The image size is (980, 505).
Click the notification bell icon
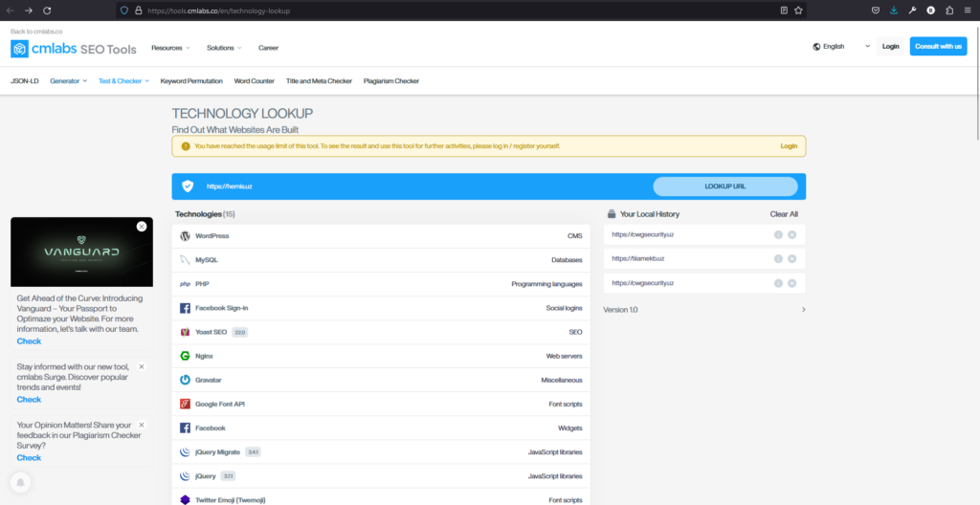20,483
